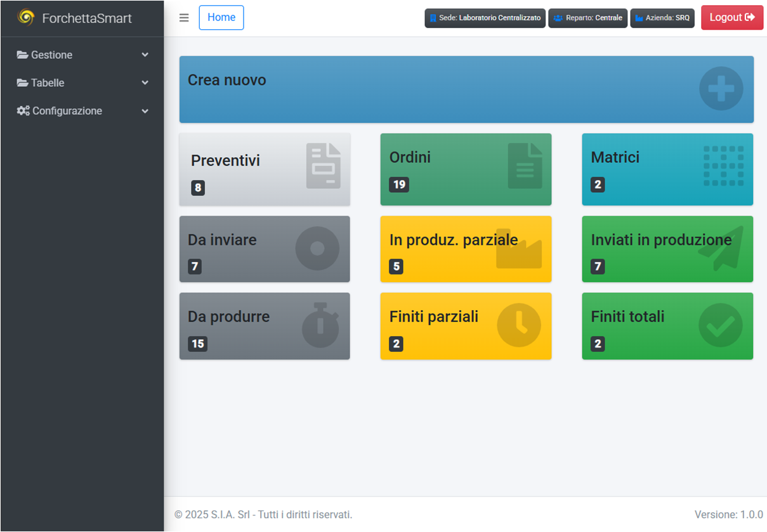
Task: Click the Sede: Laboratorio Centralizzato badge
Action: tap(485, 18)
